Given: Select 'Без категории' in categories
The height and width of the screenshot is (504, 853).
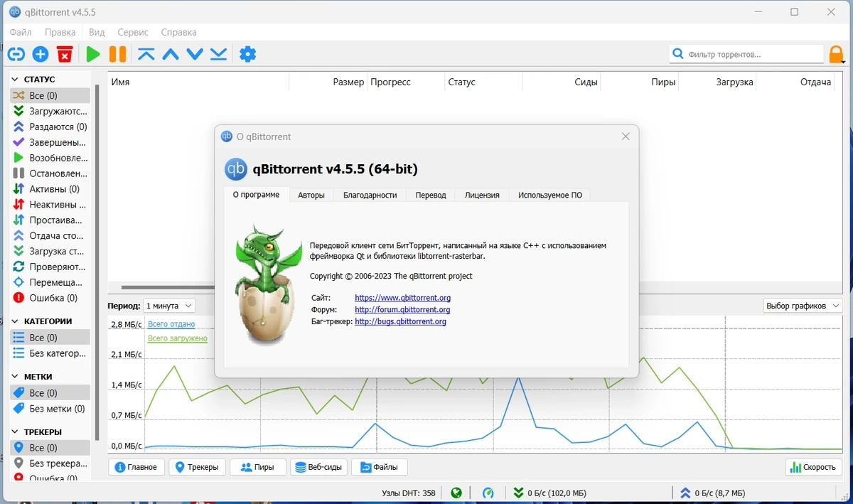Looking at the screenshot, I should pos(50,353).
